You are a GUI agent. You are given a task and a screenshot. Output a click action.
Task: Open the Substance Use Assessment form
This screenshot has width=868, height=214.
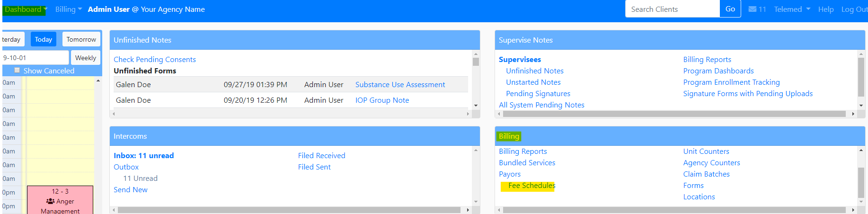pos(400,85)
